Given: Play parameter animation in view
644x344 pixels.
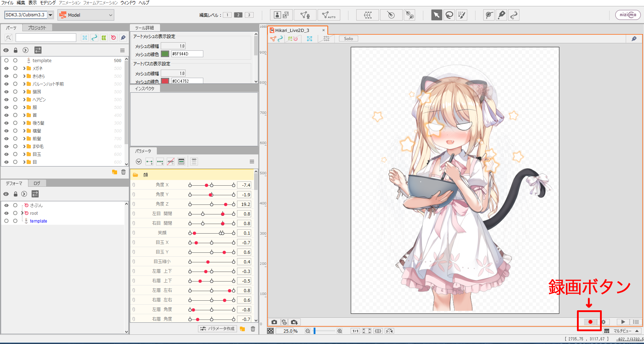Looking at the screenshot, I should pos(623,322).
